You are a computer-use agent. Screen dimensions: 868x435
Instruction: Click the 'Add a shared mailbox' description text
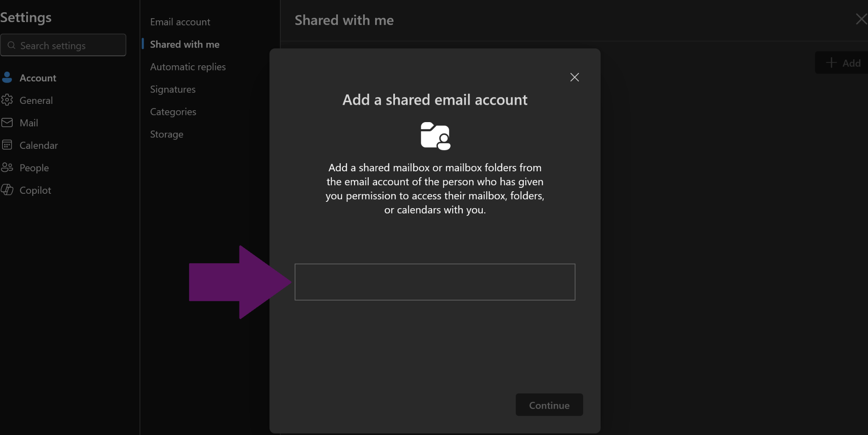[x=435, y=189]
